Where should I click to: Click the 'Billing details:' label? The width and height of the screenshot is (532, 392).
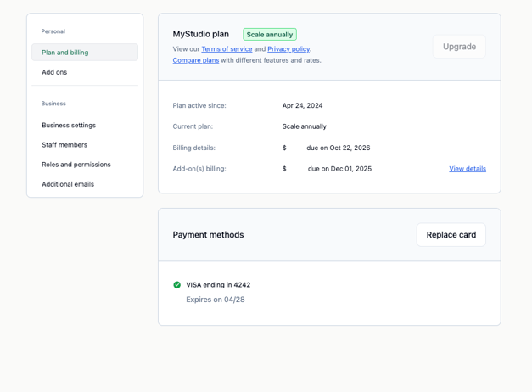193,148
